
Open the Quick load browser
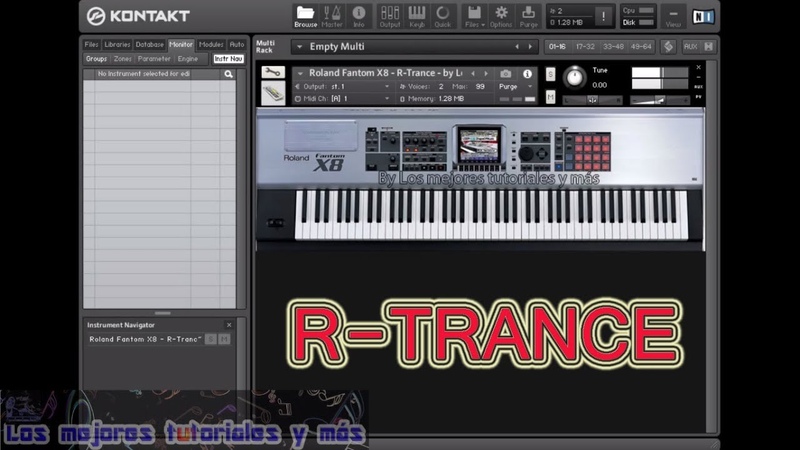point(442,16)
